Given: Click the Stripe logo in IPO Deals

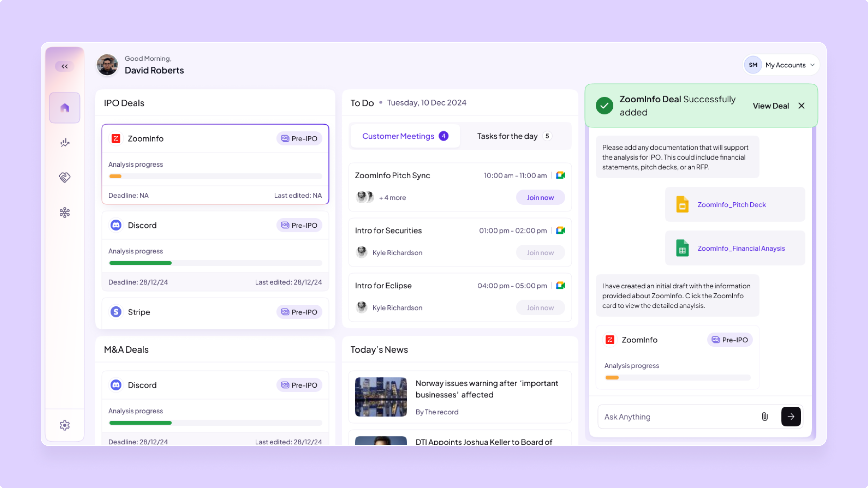Looking at the screenshot, I should (116, 312).
